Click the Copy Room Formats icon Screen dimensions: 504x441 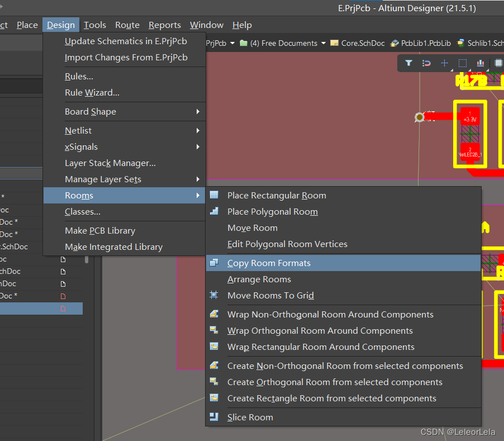tap(214, 263)
